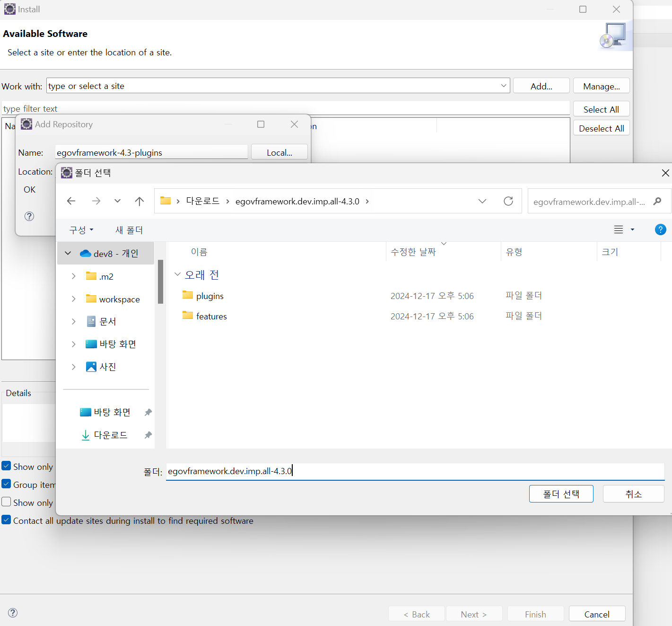Open the 구성 menu
This screenshot has height=626, width=672.
click(x=81, y=230)
